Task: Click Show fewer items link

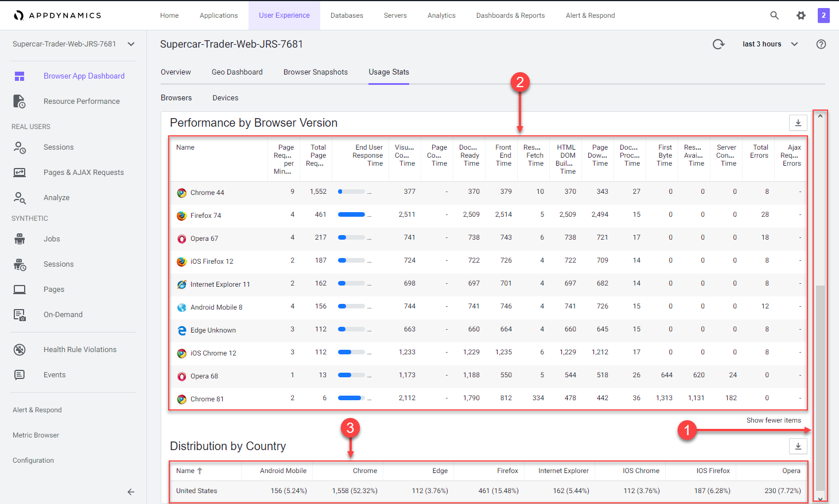Action: [x=774, y=420]
